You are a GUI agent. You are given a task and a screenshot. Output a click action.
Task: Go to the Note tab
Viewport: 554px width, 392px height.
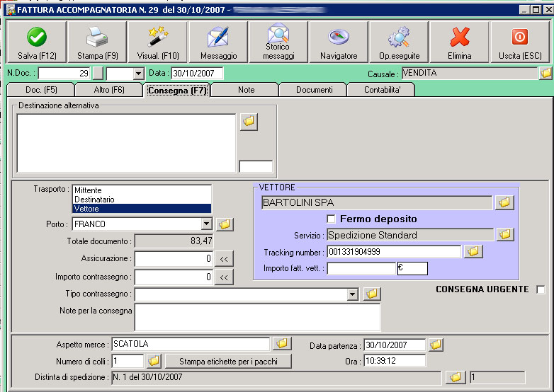click(246, 90)
